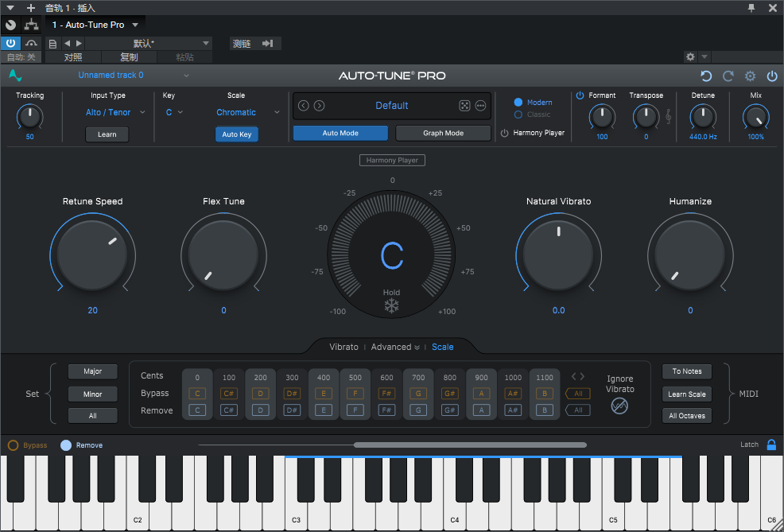Select the Classic radio button
Viewport: 784px width, 532px height.
[x=518, y=115]
